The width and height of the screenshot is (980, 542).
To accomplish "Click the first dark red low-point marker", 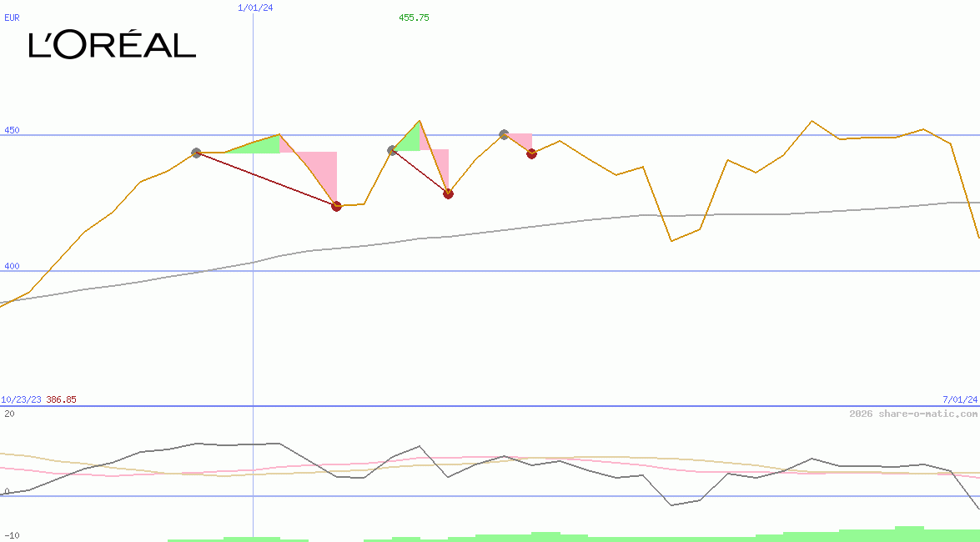I will (x=336, y=206).
